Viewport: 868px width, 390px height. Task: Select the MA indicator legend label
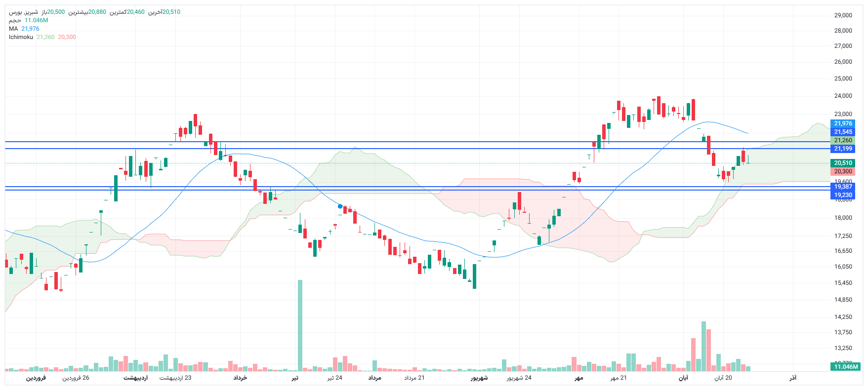(x=13, y=29)
